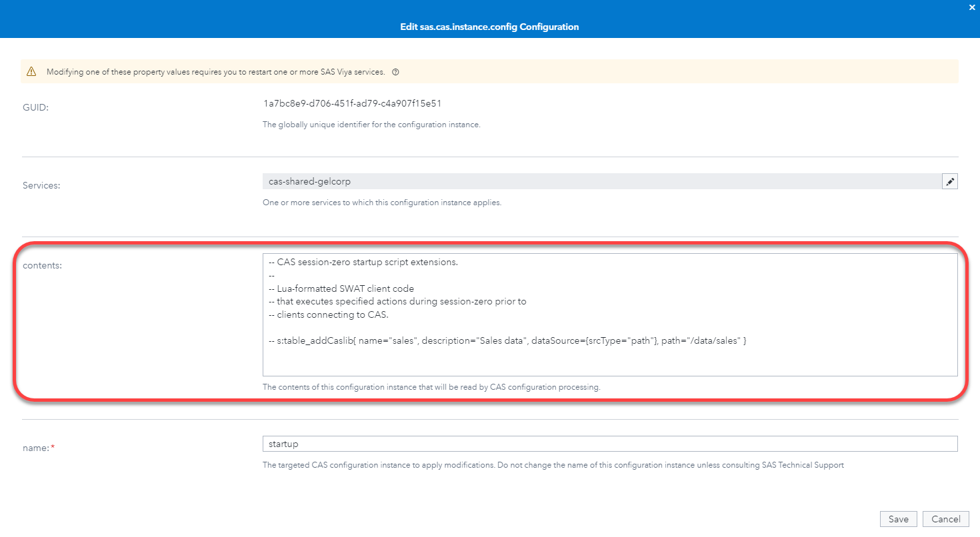Click the 'consulting SAS Technical Support' description

553,465
